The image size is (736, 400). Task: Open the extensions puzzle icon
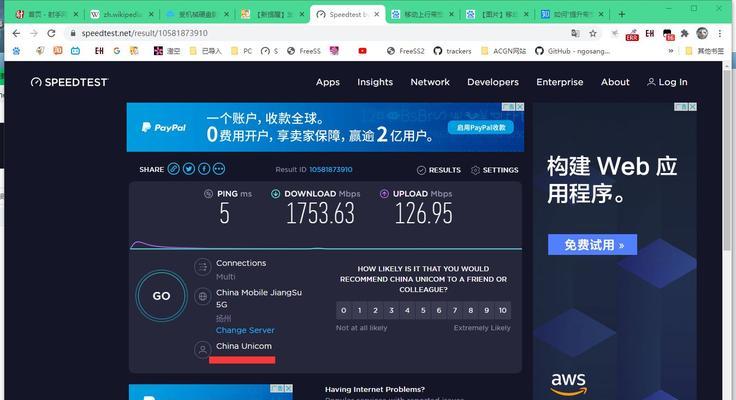684,33
